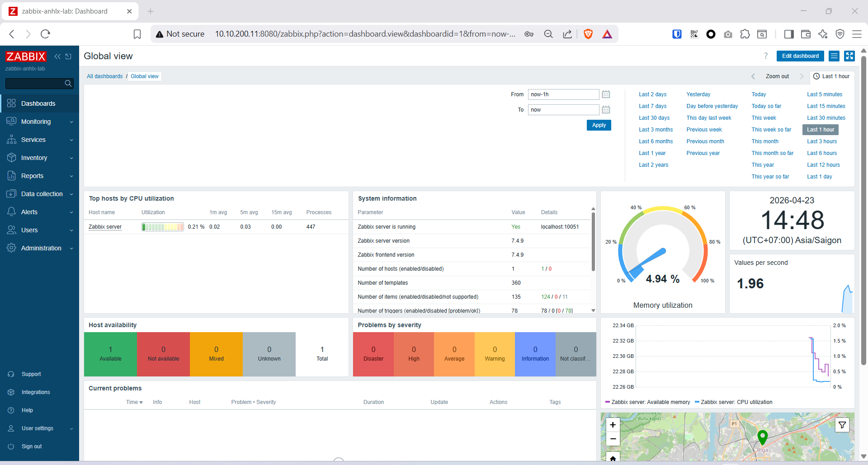This screenshot has width=868, height=465.
Task: Click the green Available host availability tile
Action: pos(110,354)
